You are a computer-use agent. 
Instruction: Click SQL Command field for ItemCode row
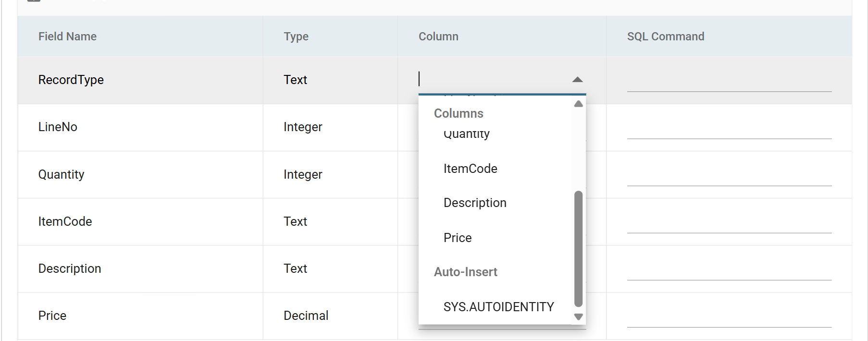(729, 221)
